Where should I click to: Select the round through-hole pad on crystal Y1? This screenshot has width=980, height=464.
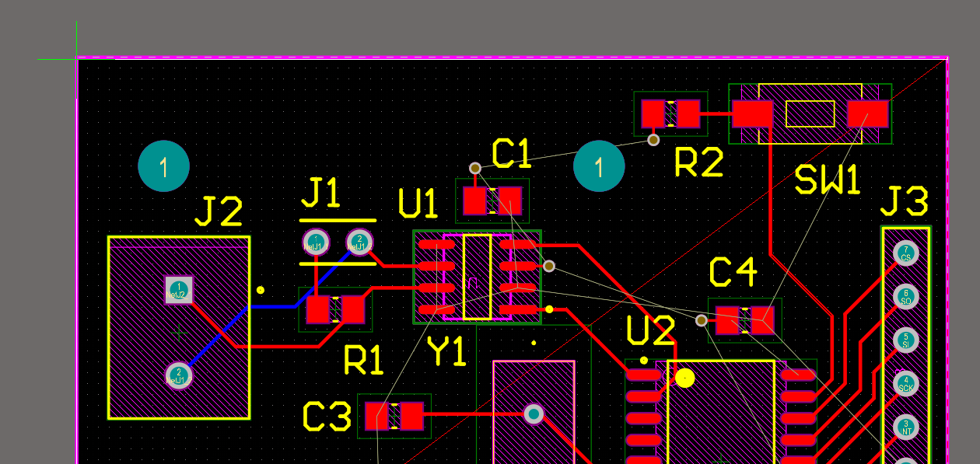pos(534,413)
